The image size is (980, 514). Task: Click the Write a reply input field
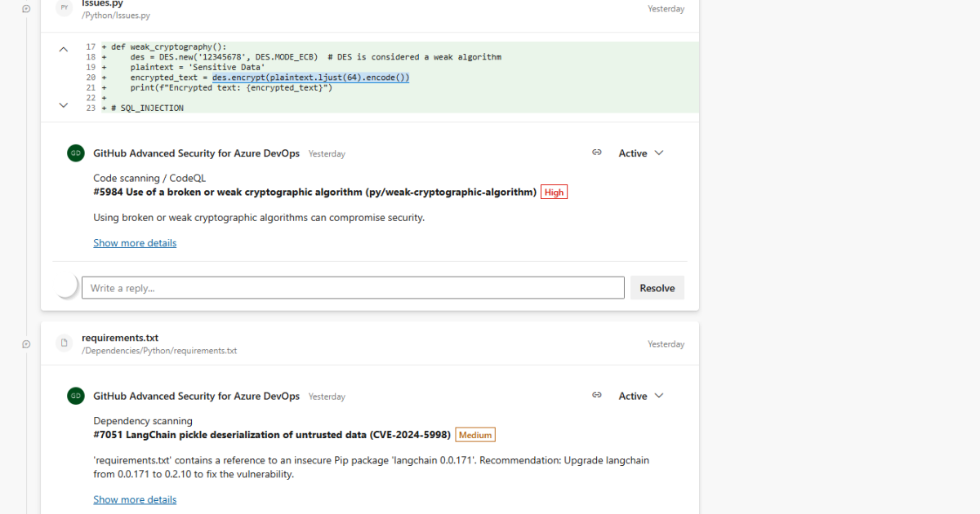(353, 288)
